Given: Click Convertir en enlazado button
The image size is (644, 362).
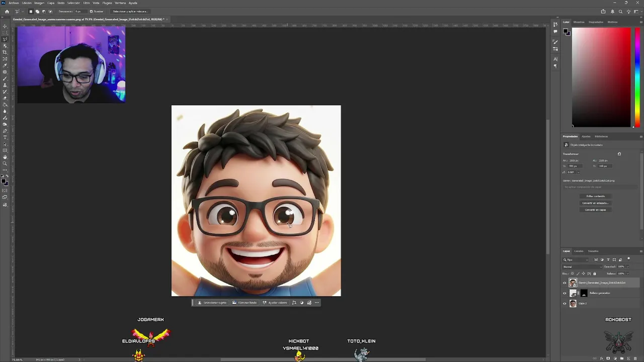Looking at the screenshot, I should tap(595, 203).
